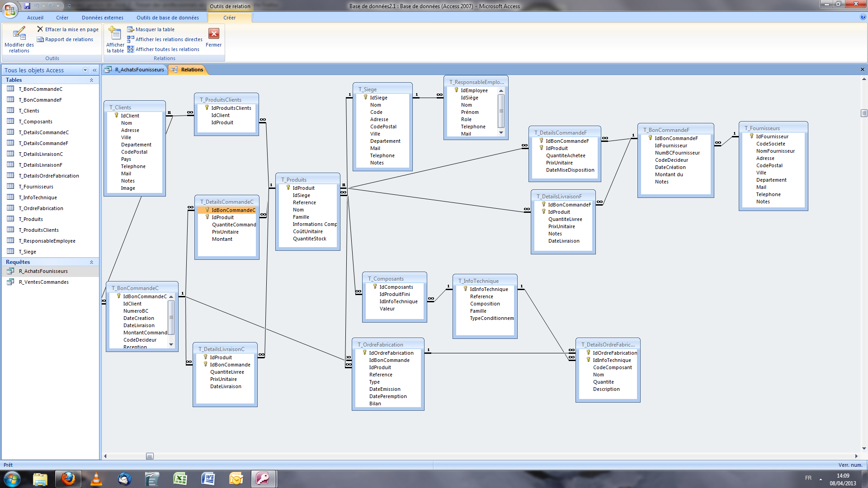
Task: Open Windows Explorer from taskbar
Action: click(x=40, y=479)
